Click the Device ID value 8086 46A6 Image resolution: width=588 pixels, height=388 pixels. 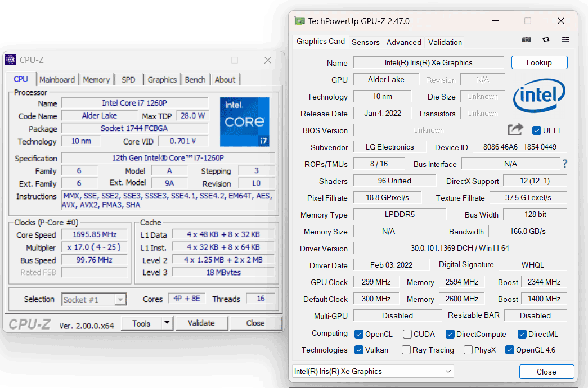pyautogui.click(x=519, y=147)
